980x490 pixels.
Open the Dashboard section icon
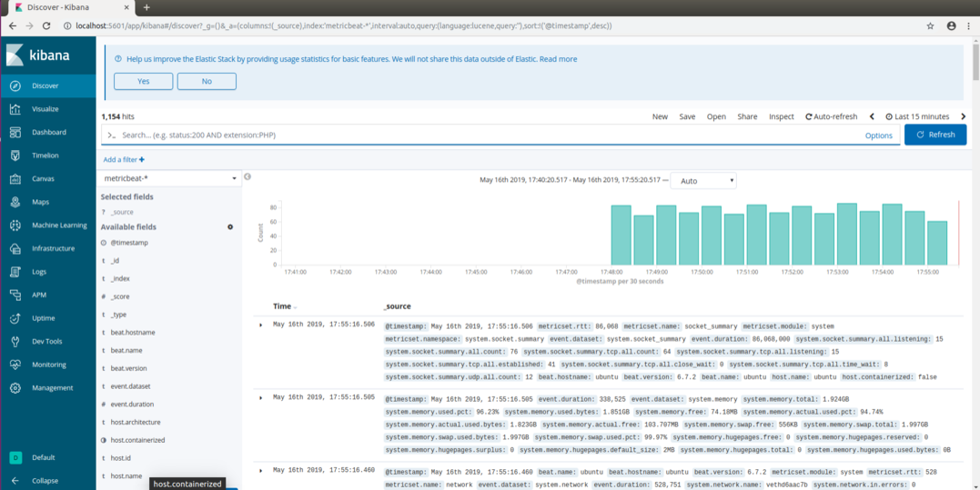15,133
